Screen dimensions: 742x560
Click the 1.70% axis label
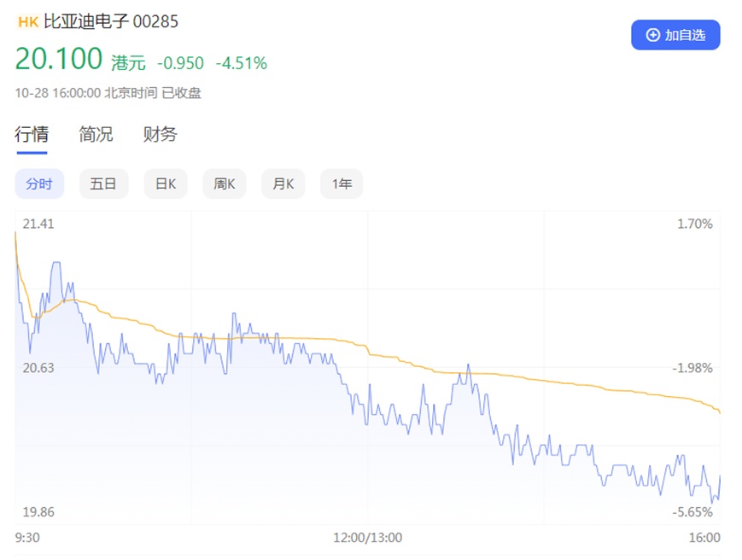point(695,224)
